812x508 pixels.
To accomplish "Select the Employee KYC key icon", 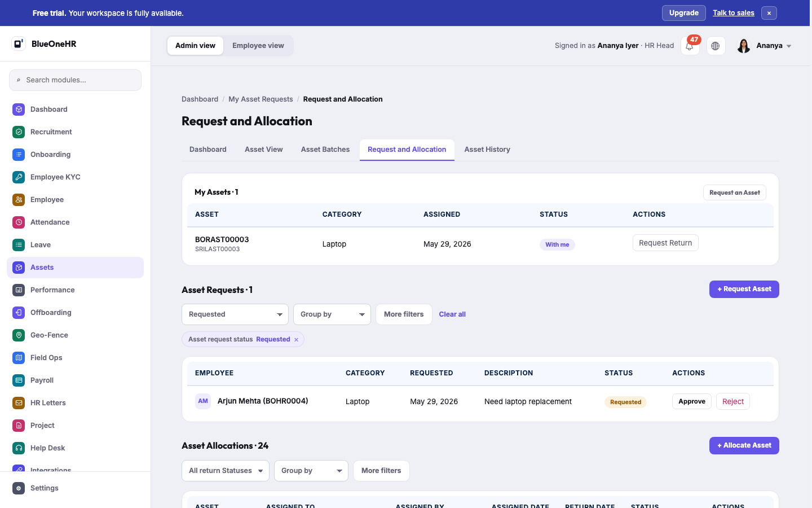I will [x=19, y=177].
